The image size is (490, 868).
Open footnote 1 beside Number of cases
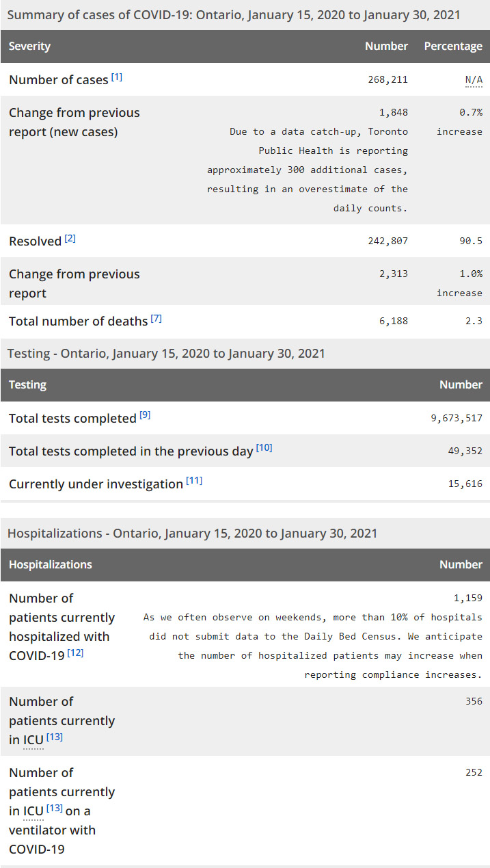coord(117,77)
